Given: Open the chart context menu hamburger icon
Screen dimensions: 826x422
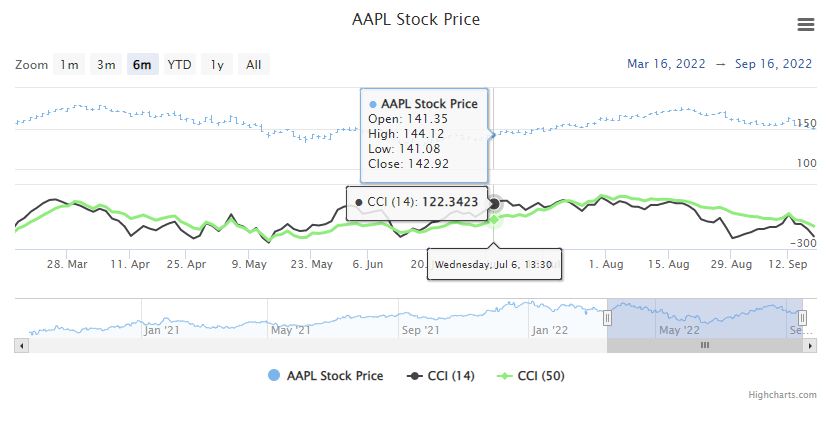Looking at the screenshot, I should click(x=805, y=25).
